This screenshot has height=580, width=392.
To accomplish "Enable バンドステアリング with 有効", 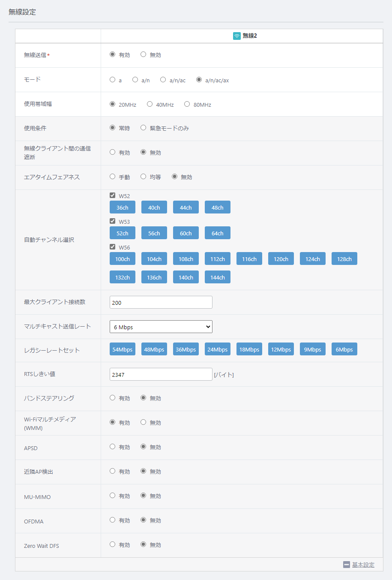I will click(112, 398).
